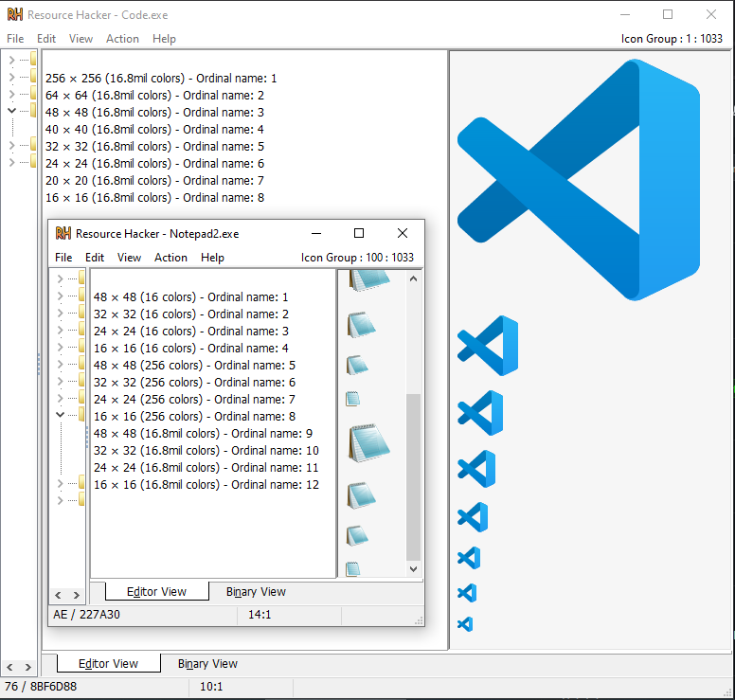Screen dimensions: 735x700
Task: Open Edit menu in Notepad2.exe window
Action: pos(95,258)
